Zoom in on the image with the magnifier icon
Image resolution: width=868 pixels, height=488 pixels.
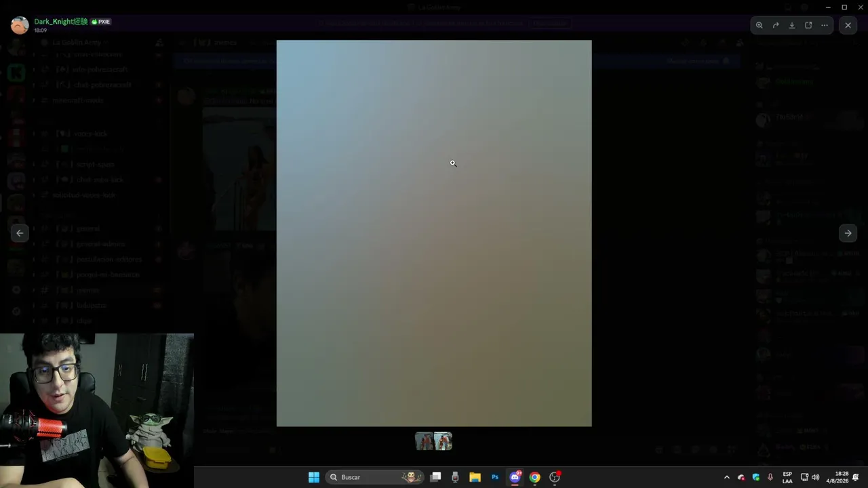(759, 25)
